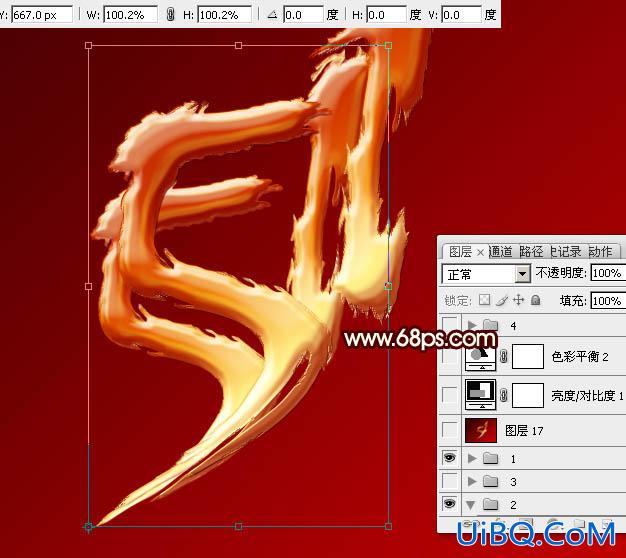The width and height of the screenshot is (626, 558).
Task: Click the rotation angle field
Action: click(303, 15)
